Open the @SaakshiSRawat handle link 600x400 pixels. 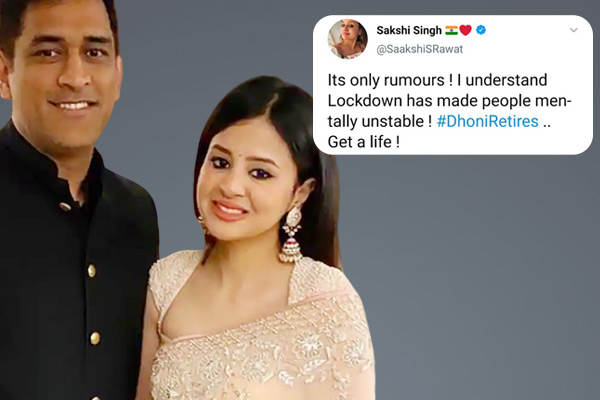pyautogui.click(x=420, y=49)
